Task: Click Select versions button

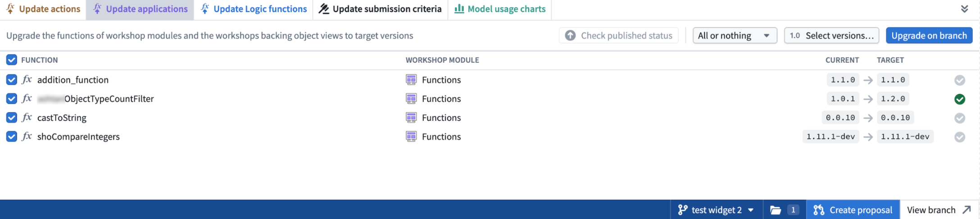Action: coord(831,36)
